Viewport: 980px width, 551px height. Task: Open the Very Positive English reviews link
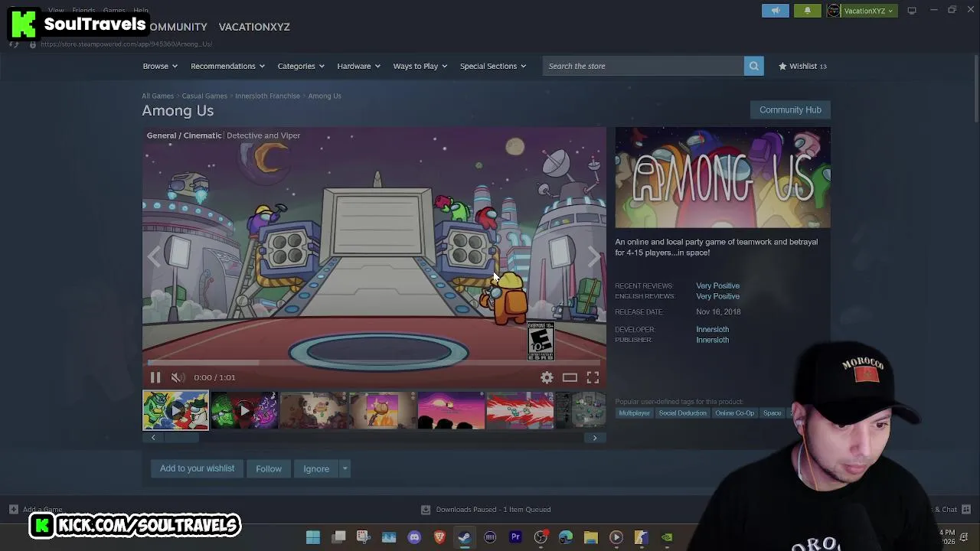pyautogui.click(x=717, y=296)
